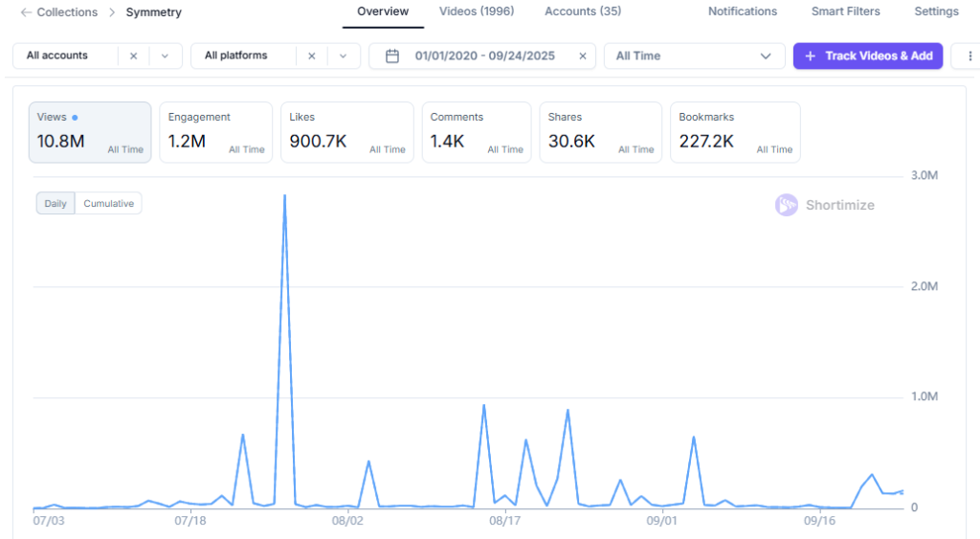Open the Accounts (35) tab
Screen dimensions: 980x539
pyautogui.click(x=582, y=12)
